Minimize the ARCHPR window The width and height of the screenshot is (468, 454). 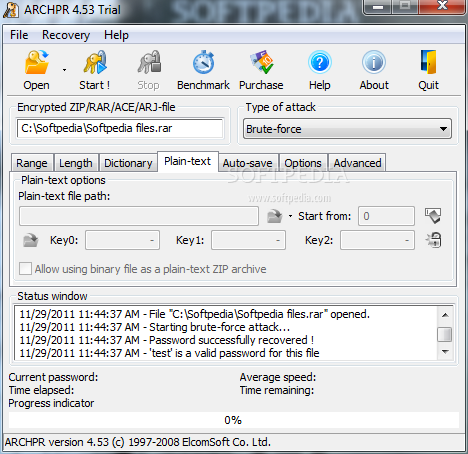378,7
